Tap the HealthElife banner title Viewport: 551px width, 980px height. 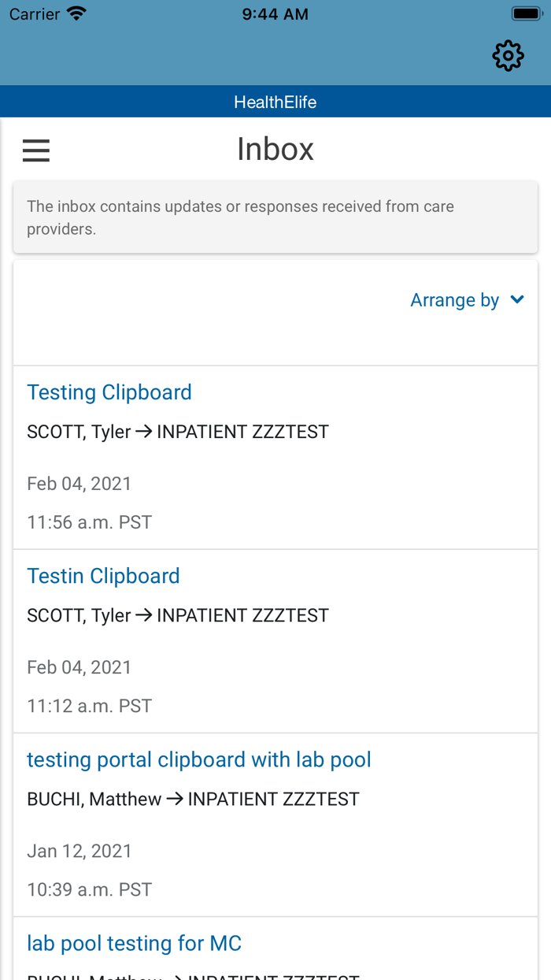point(275,102)
